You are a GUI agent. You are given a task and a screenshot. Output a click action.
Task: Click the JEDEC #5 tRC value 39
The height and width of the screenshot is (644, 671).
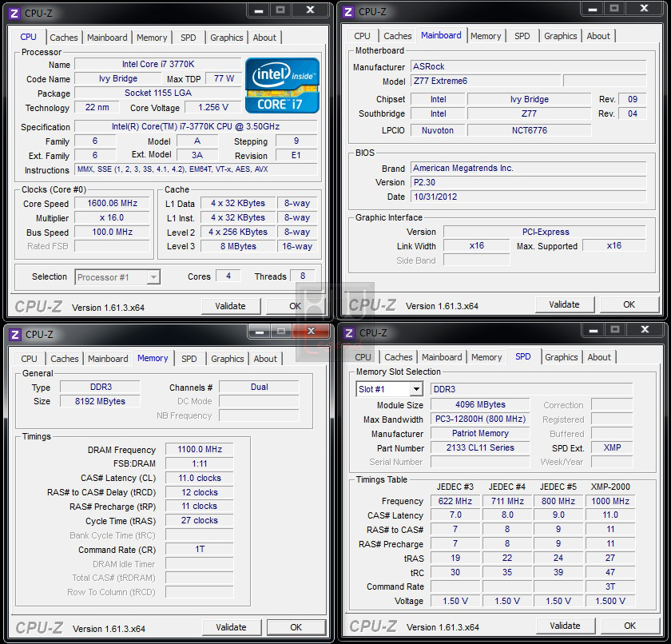coord(558,573)
